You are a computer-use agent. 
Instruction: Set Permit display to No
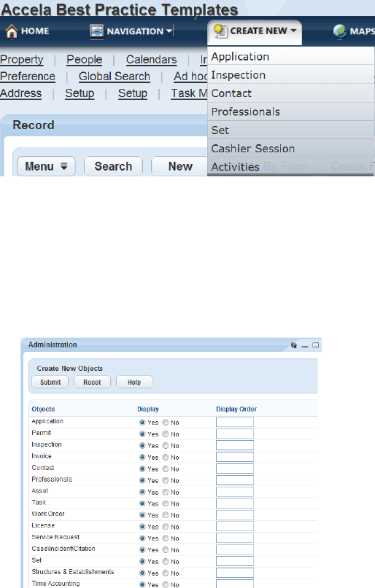click(165, 434)
